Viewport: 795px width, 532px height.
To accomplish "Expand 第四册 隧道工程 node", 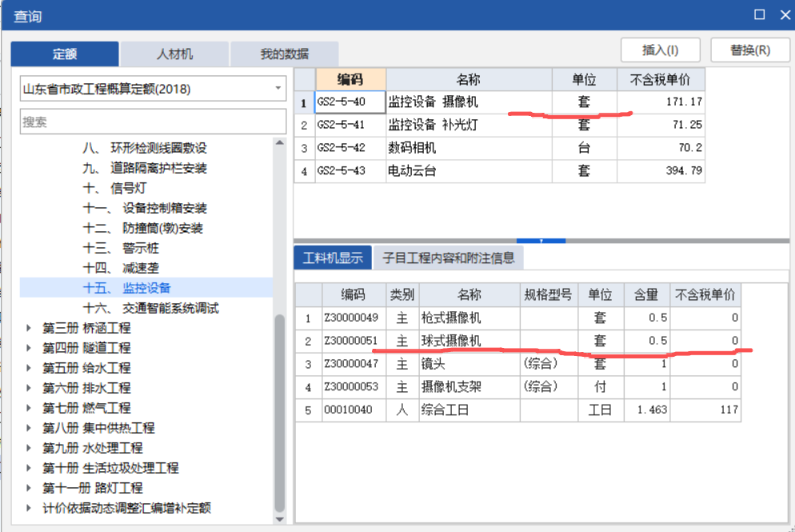I will tap(29, 348).
